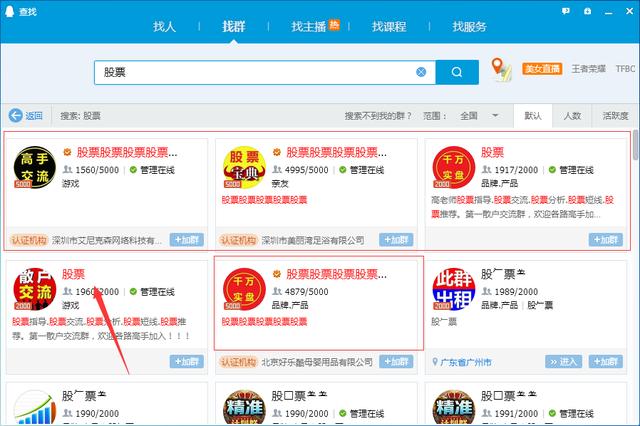
Task: Click +加群 for the 散户交流 group
Action: [187, 362]
